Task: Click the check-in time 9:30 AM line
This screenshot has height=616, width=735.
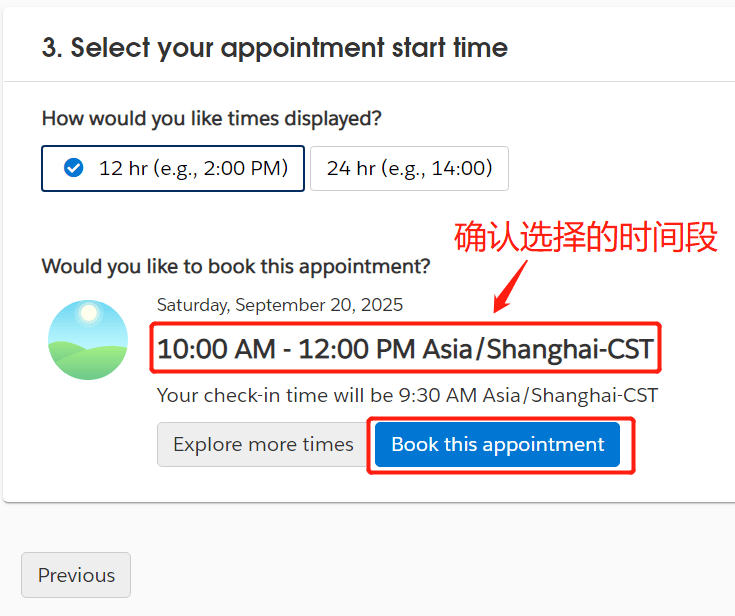Action: [407, 395]
